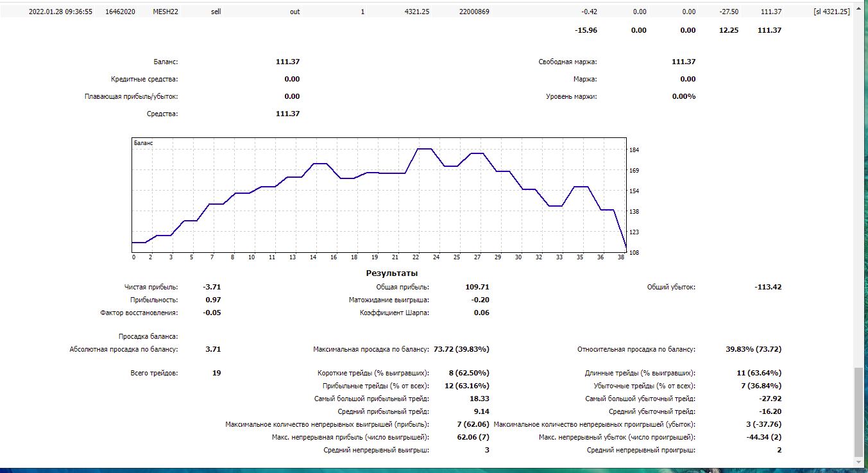This screenshot has width=868, height=473.
Task: Select the largest profit trade value '18.33'
Action: click(x=480, y=399)
